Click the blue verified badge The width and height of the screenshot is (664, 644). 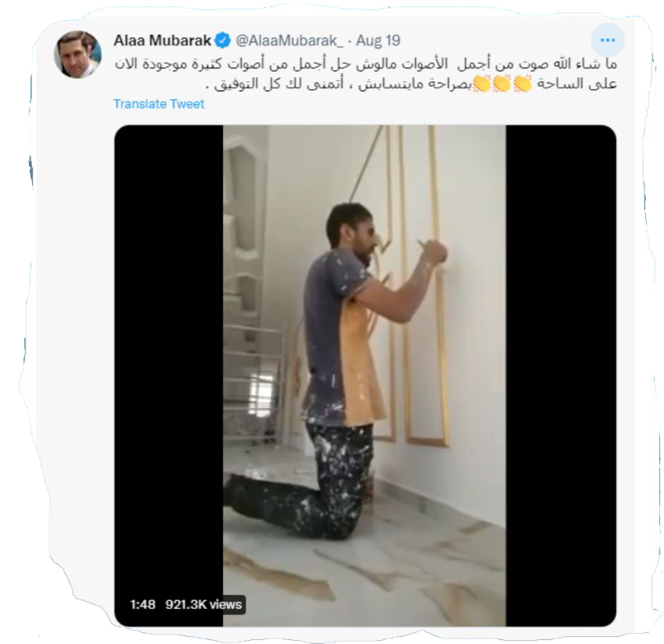coord(222,41)
